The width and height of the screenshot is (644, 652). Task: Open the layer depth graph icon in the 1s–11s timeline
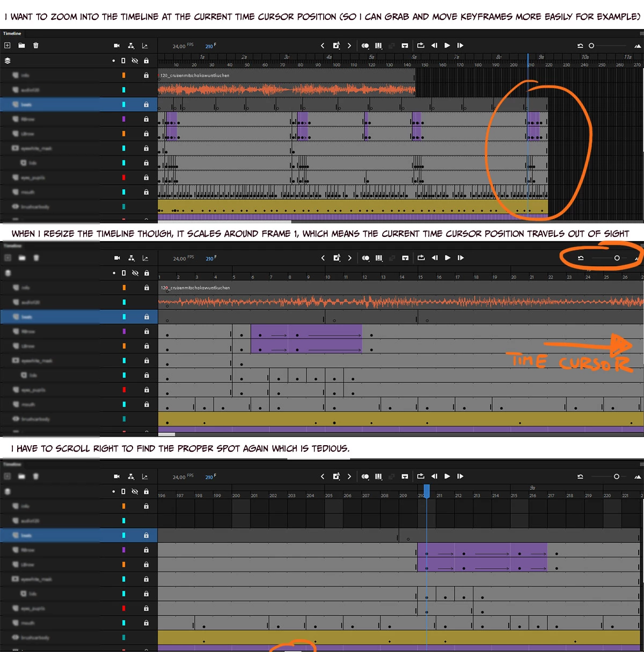click(145, 46)
